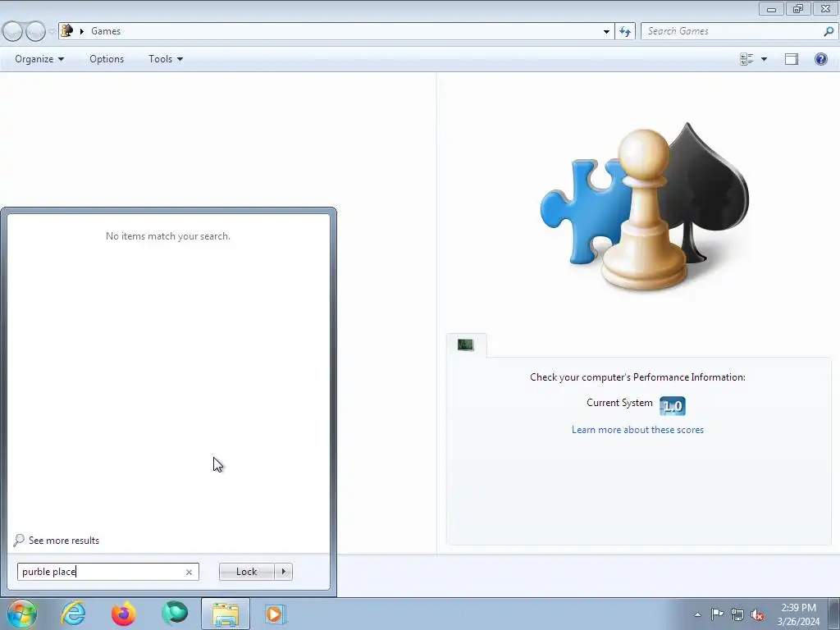Click the Lock button
The height and width of the screenshot is (630, 840).
(x=246, y=572)
